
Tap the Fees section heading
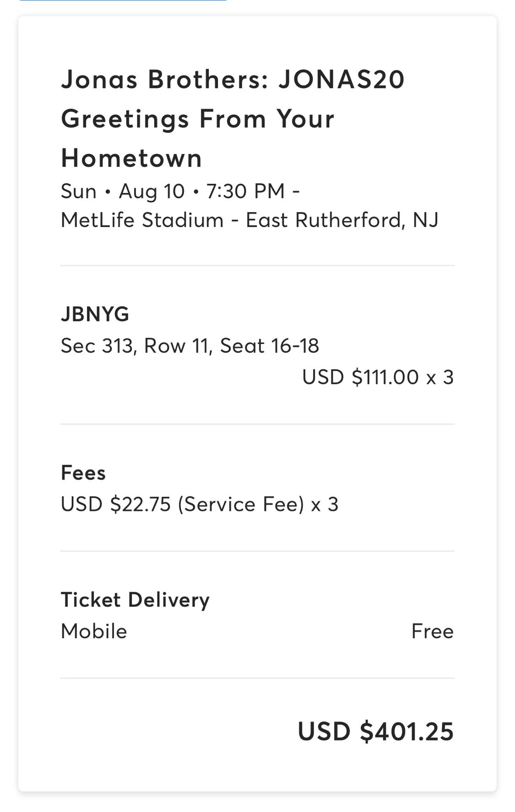83,473
